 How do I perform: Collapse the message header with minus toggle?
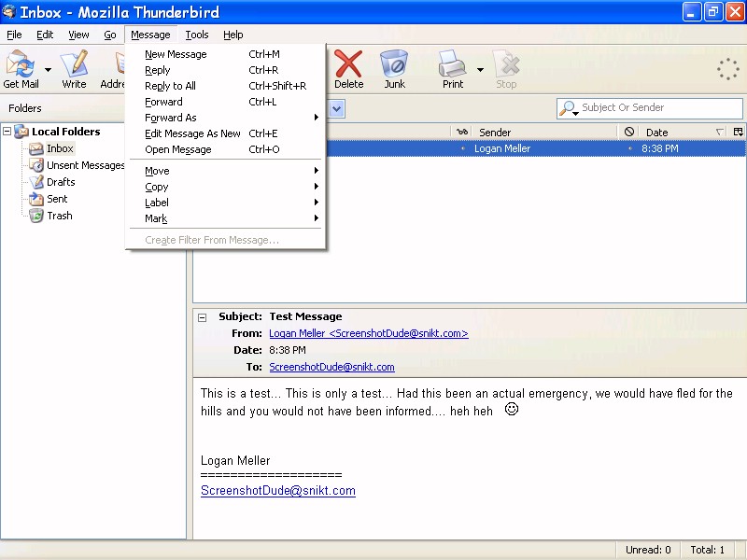(203, 317)
